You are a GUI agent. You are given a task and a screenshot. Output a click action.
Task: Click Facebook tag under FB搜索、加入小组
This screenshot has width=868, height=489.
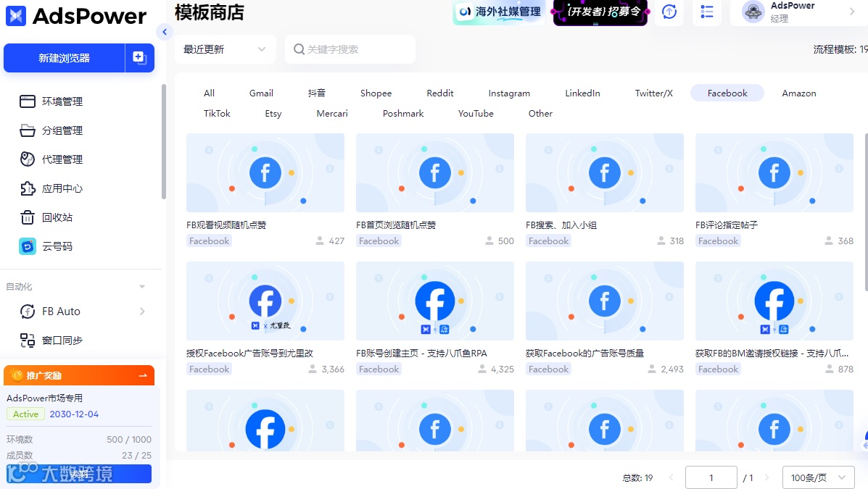point(549,241)
